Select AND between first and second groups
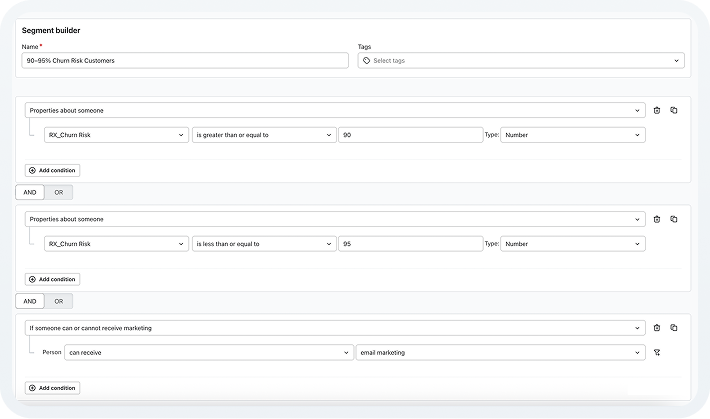Screen dimensions: 710x419 pyautogui.click(x=30, y=192)
